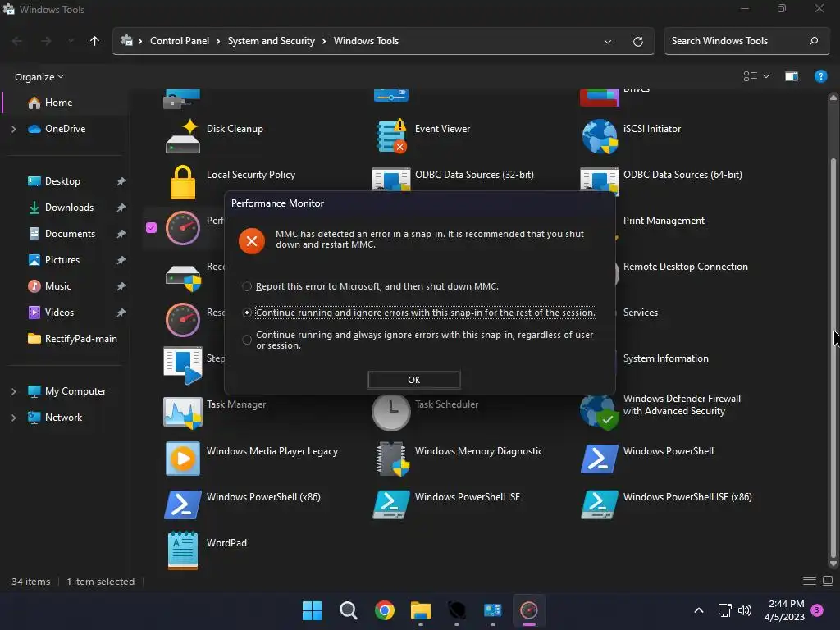Open ODBC Data Sources (32-bit) icon
This screenshot has height=630, width=840.
[391, 180]
